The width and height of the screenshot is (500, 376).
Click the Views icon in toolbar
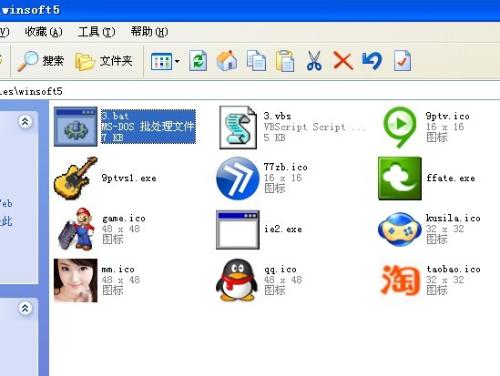161,61
